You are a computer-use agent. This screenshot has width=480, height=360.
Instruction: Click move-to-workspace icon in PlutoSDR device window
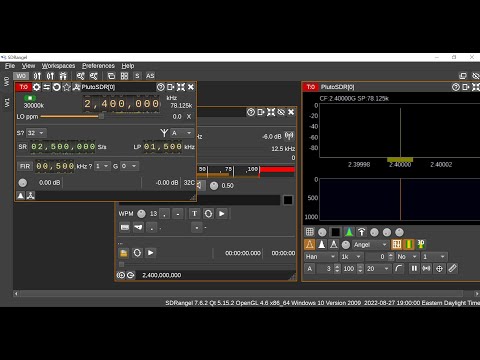pyautogui.click(x=170, y=87)
